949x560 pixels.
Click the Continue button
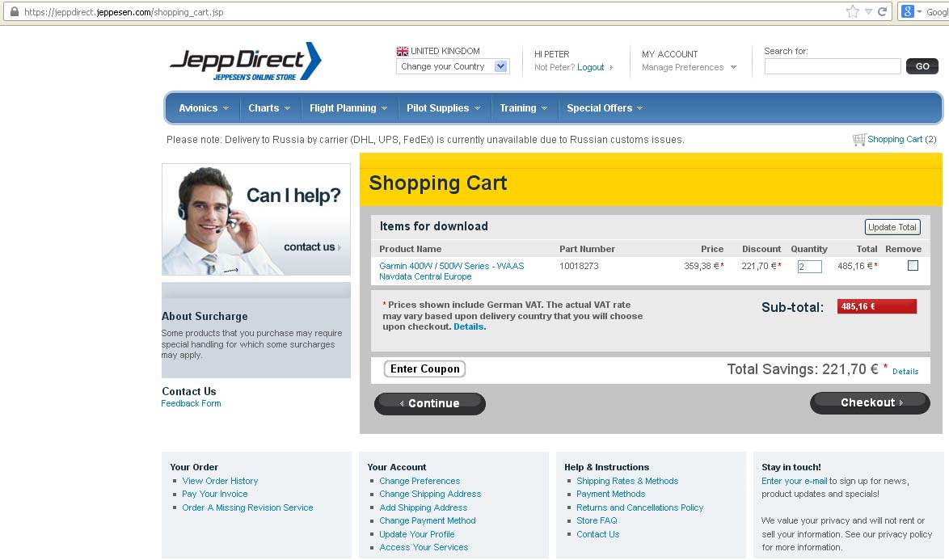pyautogui.click(x=430, y=403)
